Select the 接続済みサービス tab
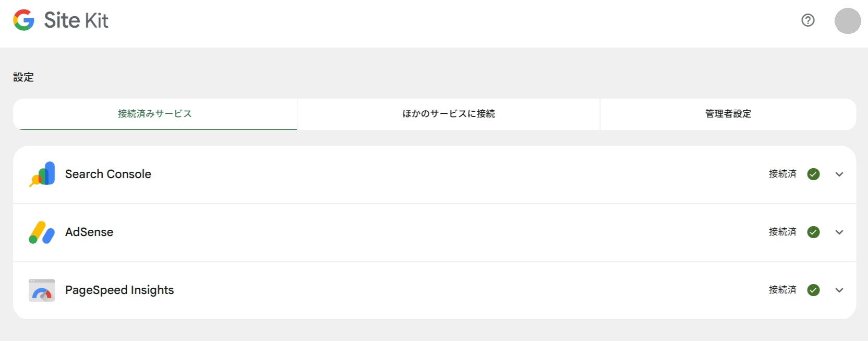The image size is (868, 341). 155,114
